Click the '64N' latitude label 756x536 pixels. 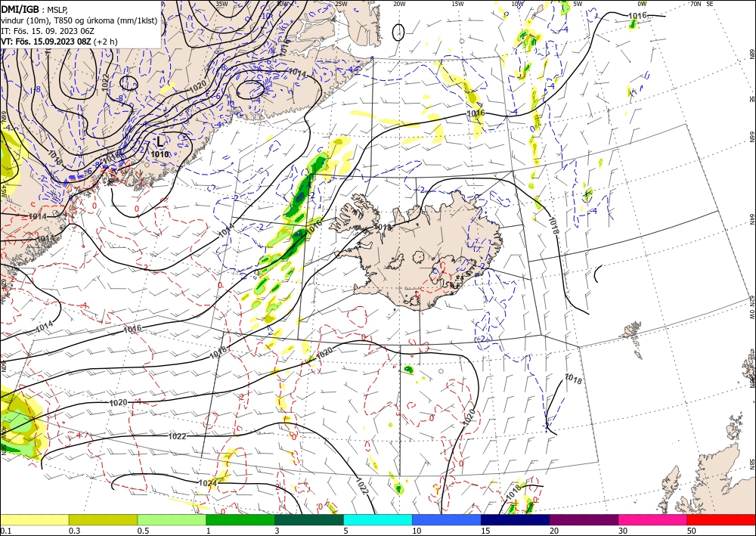coord(751,218)
